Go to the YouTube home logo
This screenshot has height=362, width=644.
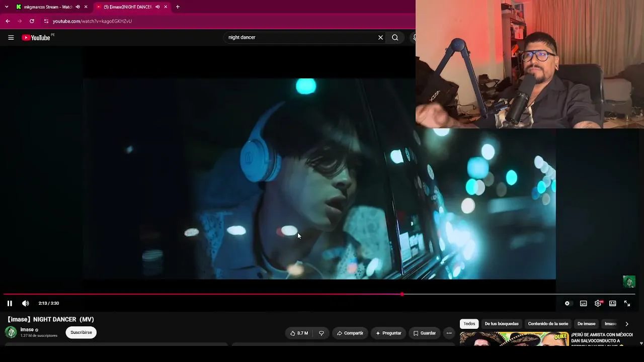[36, 38]
